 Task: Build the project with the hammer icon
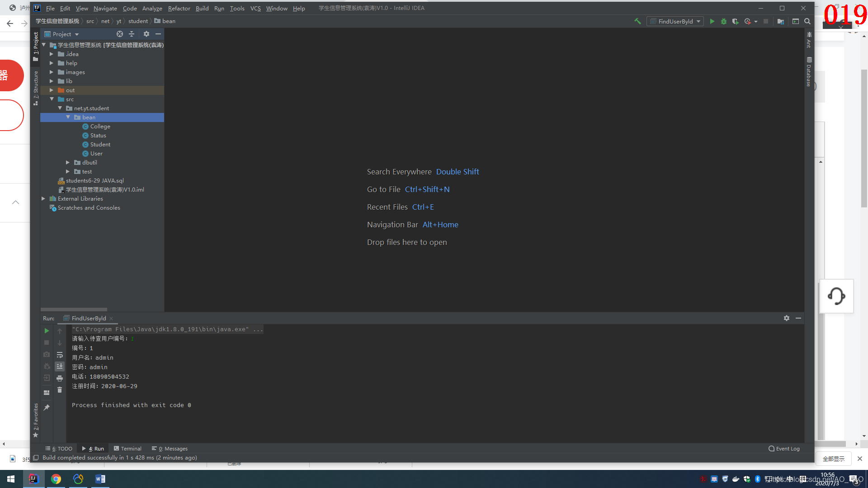pos(637,21)
